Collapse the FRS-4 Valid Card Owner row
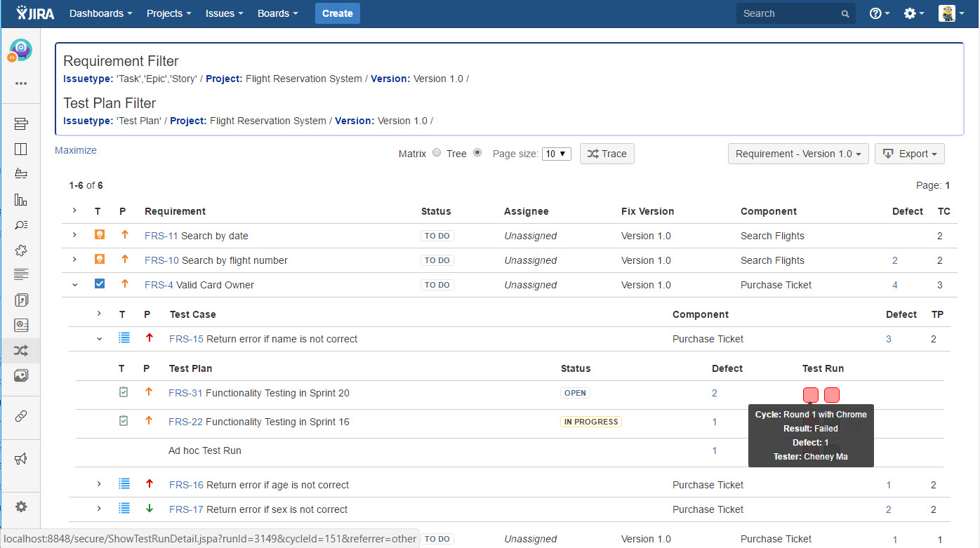Viewport: 980px width, 548px height. [x=74, y=285]
